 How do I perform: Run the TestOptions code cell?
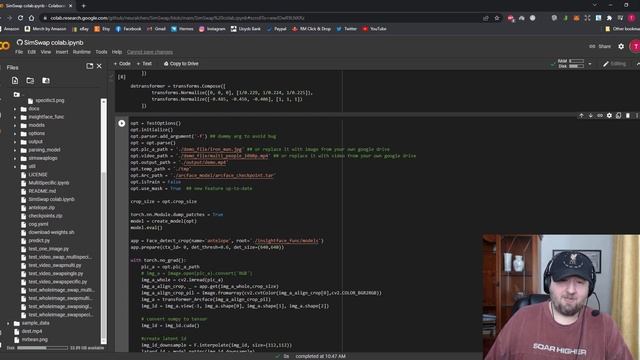(122, 123)
